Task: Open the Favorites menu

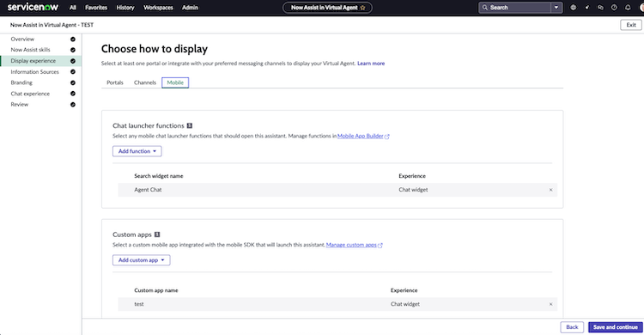Action: pyautogui.click(x=96, y=8)
